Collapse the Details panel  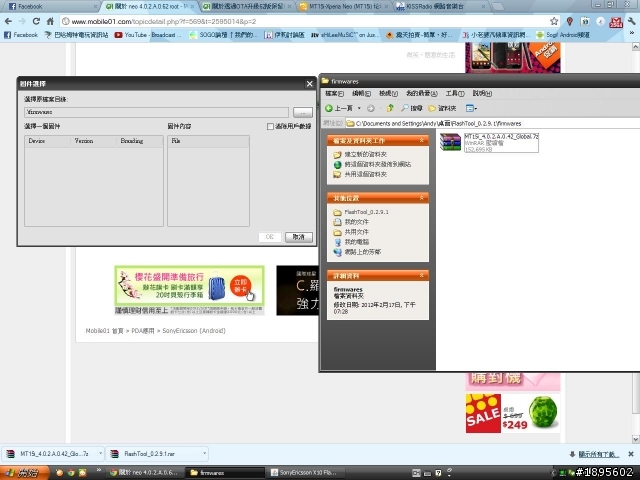click(422, 276)
